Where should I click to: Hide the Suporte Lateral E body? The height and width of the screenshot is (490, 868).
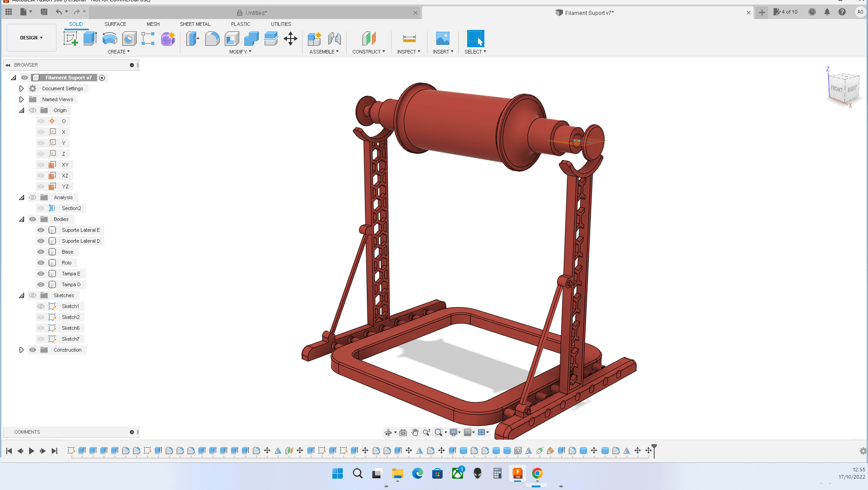(x=41, y=230)
